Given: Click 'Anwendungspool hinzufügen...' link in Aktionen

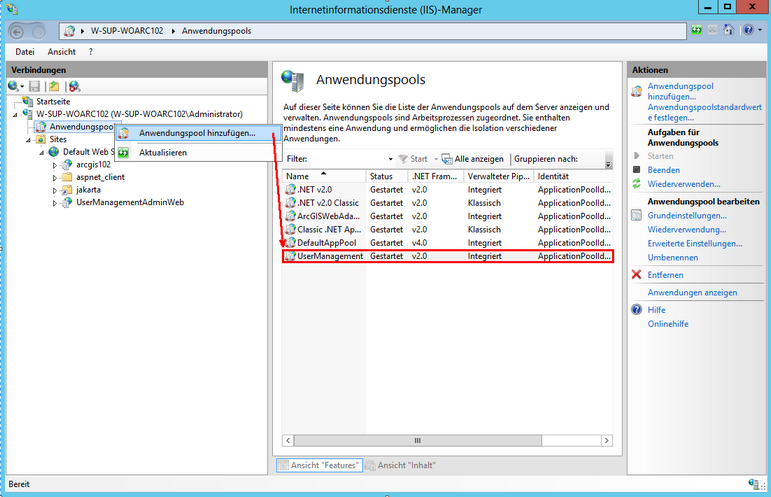Looking at the screenshot, I should (x=680, y=91).
